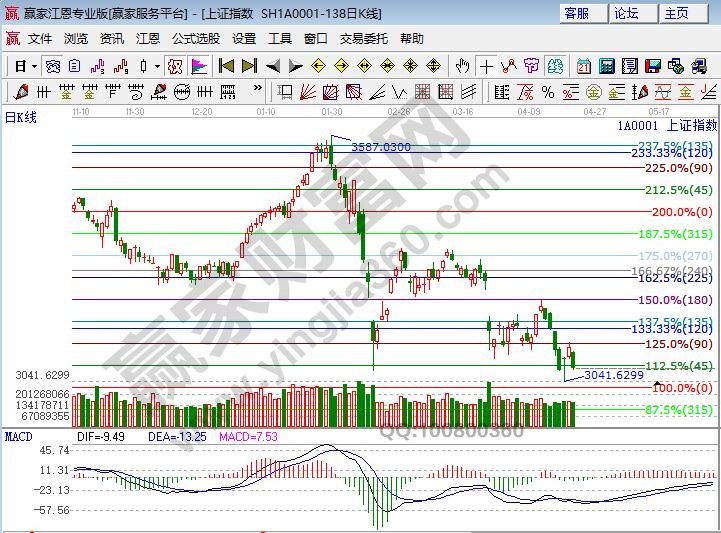This screenshot has height=533, width=721.
Task: Open the calendar date icon
Action: pyautogui.click(x=584, y=66)
